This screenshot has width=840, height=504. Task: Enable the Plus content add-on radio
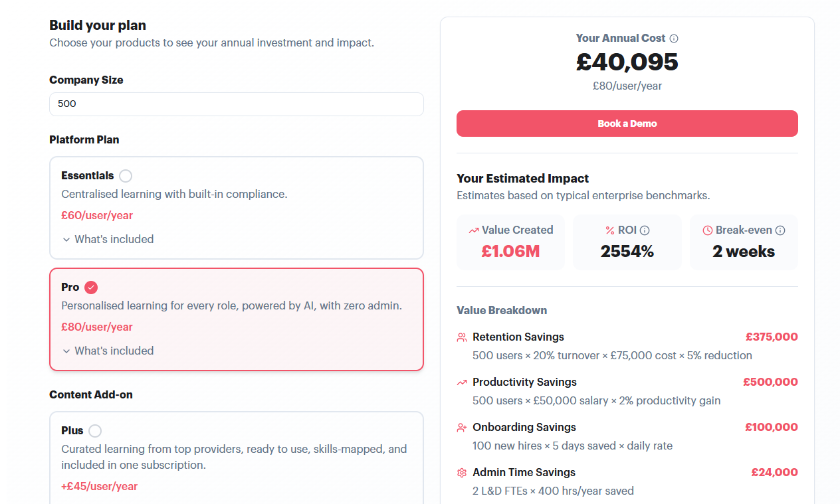click(x=95, y=431)
